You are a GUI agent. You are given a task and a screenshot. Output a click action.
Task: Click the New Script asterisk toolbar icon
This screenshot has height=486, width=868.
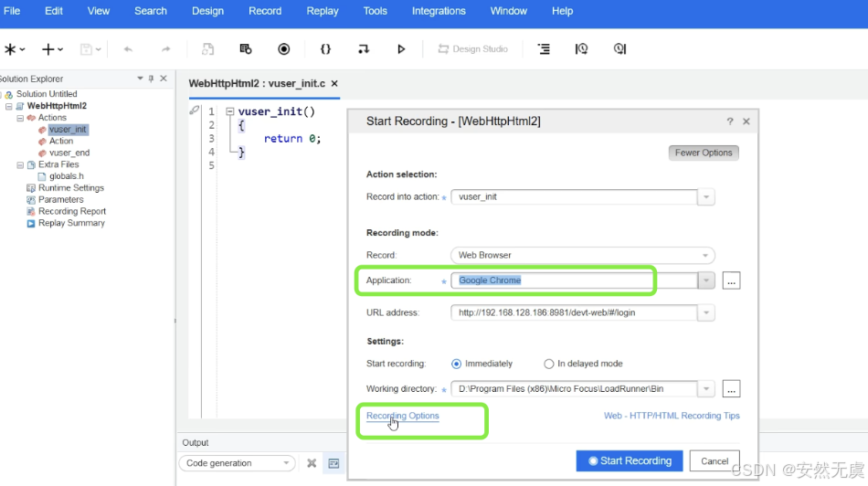click(11, 49)
